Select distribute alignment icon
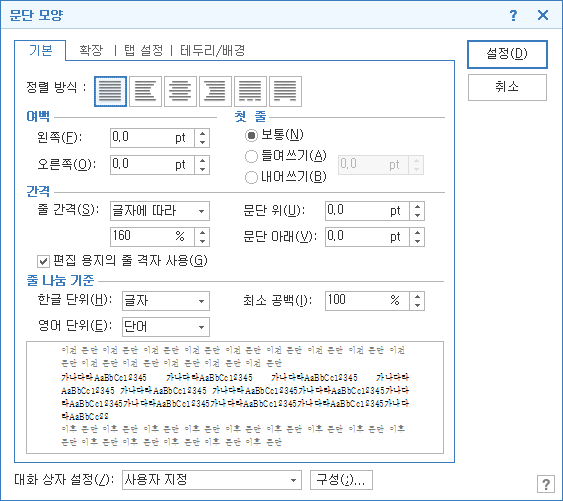 (x=250, y=91)
